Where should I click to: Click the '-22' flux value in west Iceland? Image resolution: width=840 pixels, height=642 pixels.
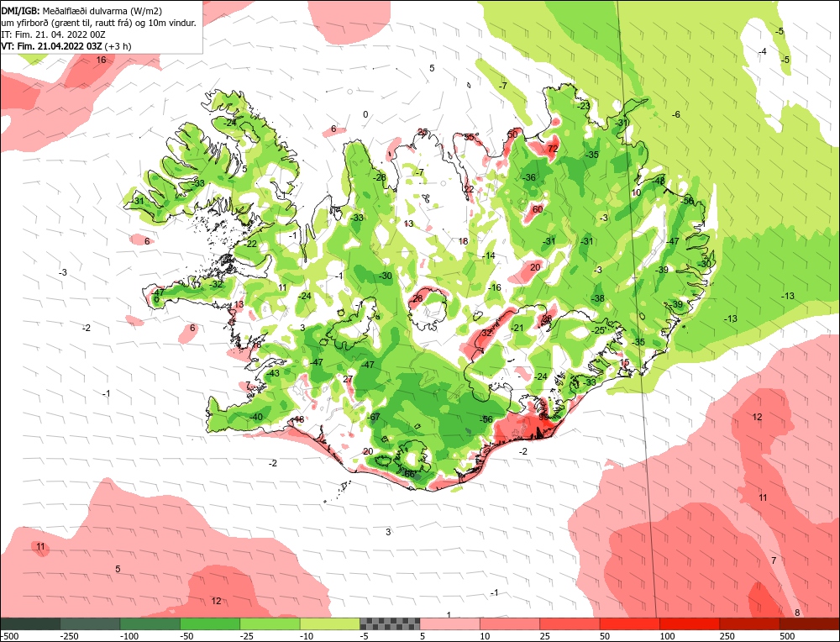tap(250, 244)
